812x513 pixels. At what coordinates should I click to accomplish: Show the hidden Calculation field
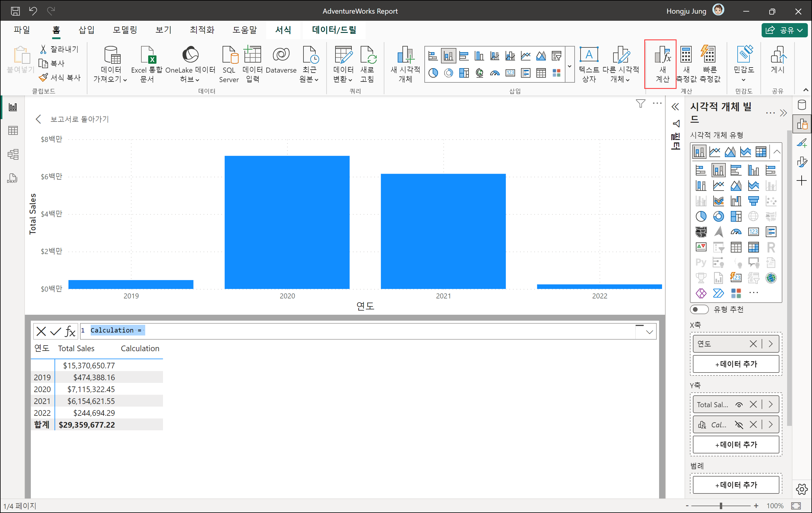(739, 425)
